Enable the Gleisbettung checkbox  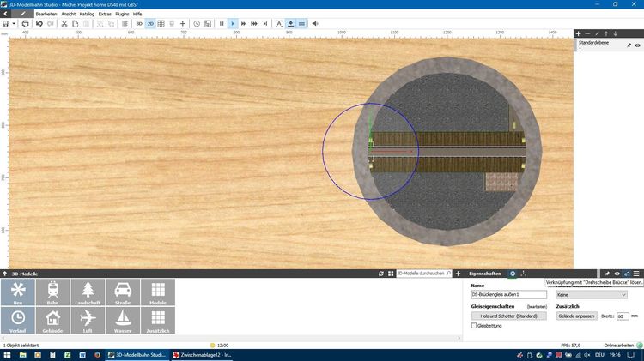pos(473,326)
